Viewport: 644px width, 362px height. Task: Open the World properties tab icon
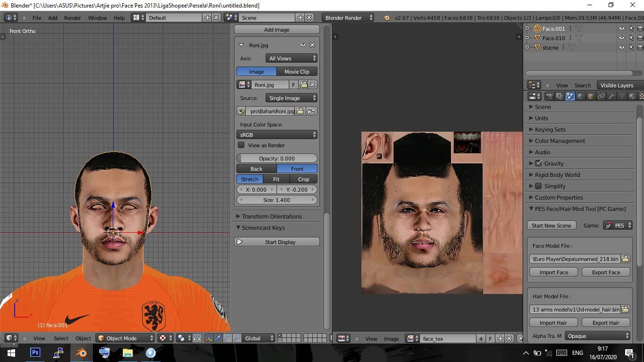pyautogui.click(x=580, y=96)
